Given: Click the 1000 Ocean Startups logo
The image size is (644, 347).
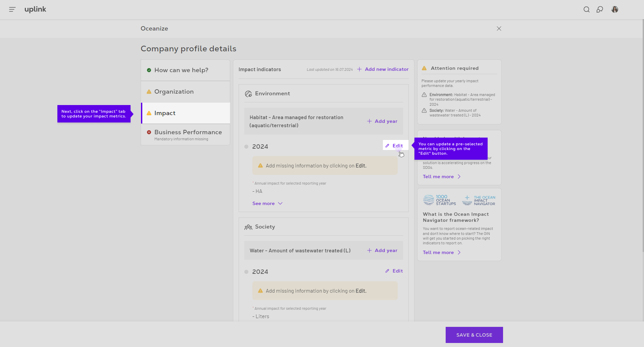Looking at the screenshot, I should (440, 200).
